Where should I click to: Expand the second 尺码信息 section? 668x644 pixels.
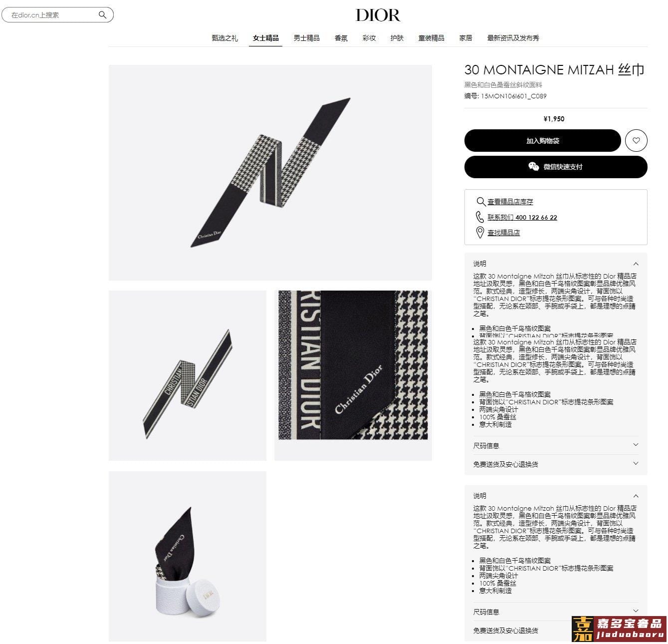[556, 612]
